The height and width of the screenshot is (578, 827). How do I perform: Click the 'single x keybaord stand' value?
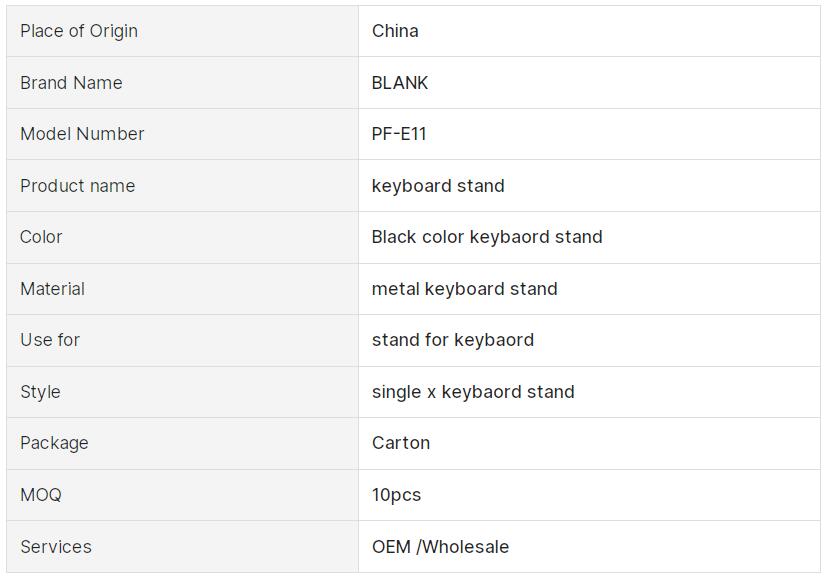(x=473, y=392)
